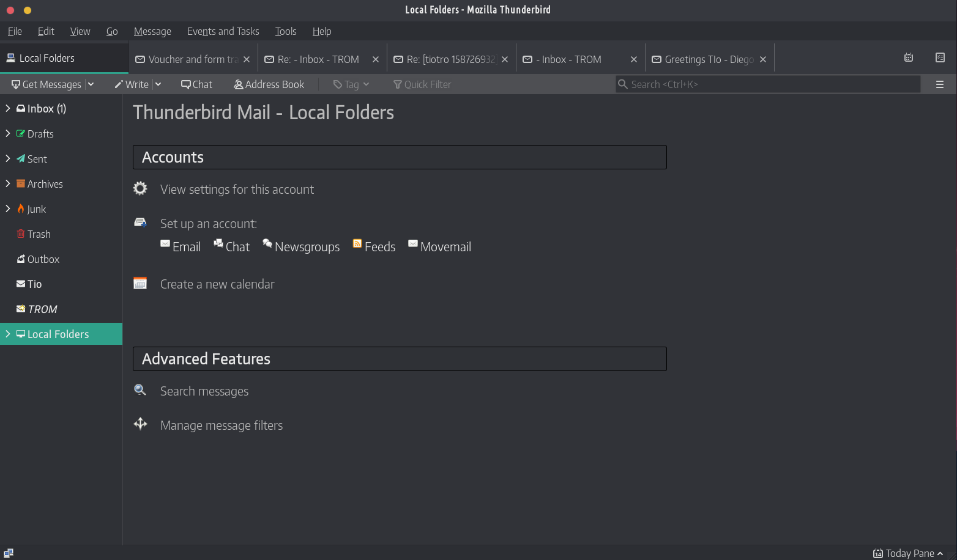Image resolution: width=957 pixels, height=560 pixels.
Task: Open the Tag dropdown
Action: tap(351, 84)
